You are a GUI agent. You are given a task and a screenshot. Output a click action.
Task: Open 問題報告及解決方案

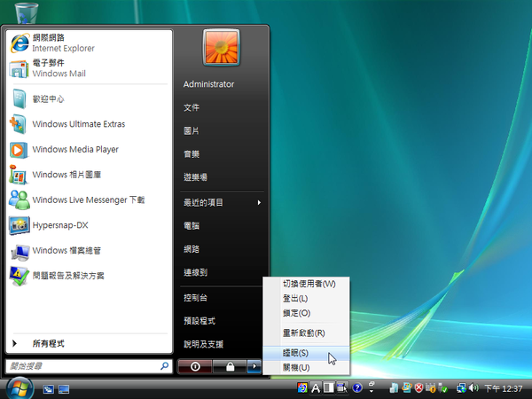pos(89,276)
